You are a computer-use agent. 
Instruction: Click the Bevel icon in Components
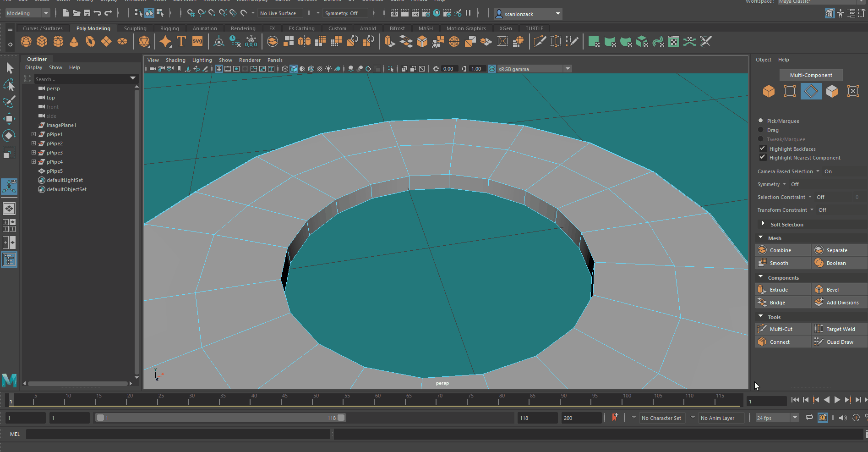(x=819, y=290)
